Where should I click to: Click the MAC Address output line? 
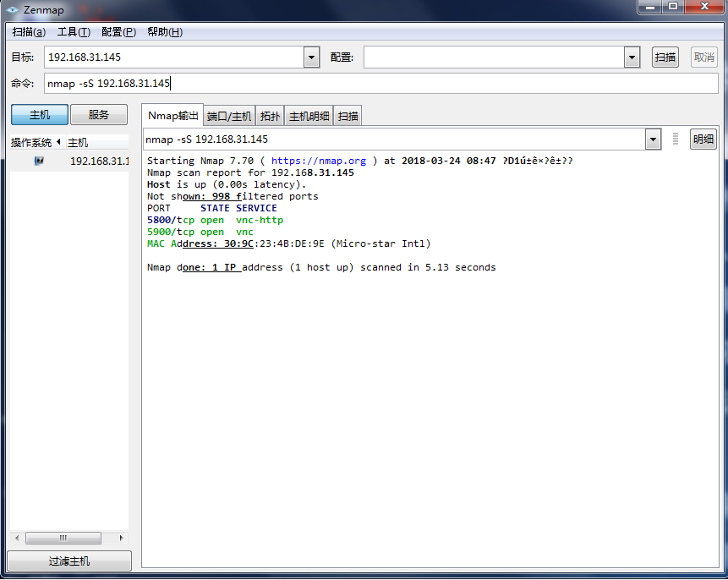(289, 243)
